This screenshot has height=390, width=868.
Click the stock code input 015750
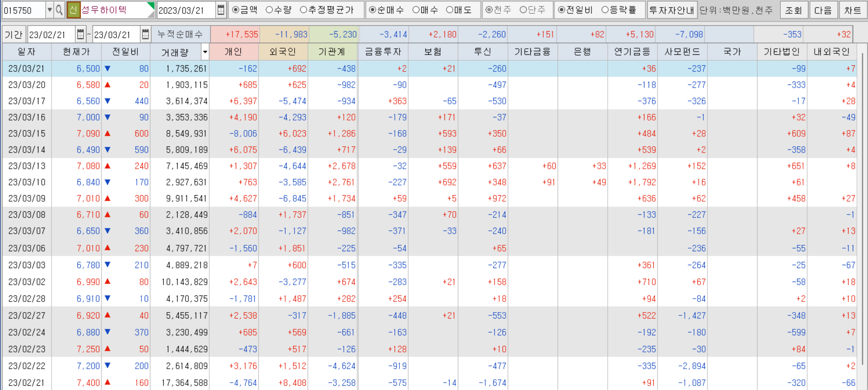pos(24,10)
